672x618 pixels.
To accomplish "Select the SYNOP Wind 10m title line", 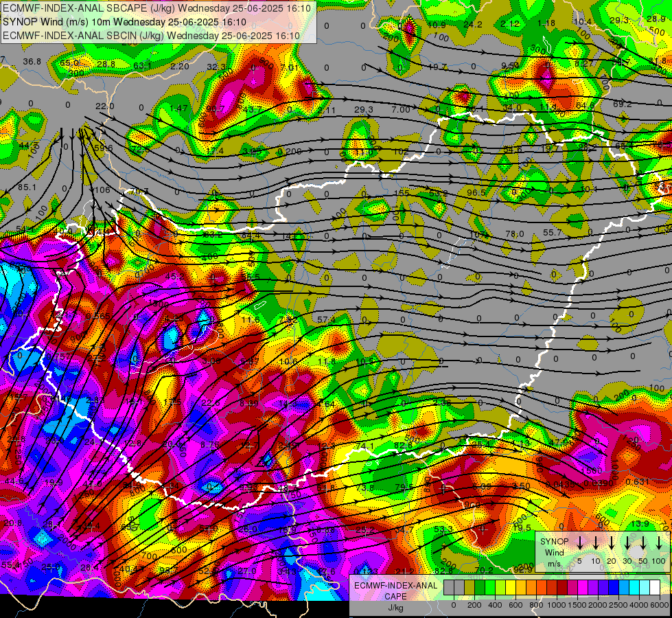I will [x=125, y=22].
